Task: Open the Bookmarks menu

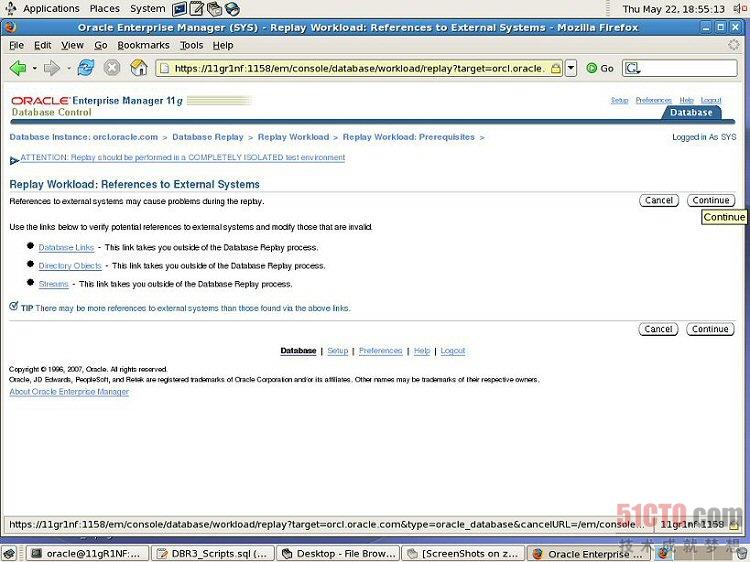Action: point(143,45)
